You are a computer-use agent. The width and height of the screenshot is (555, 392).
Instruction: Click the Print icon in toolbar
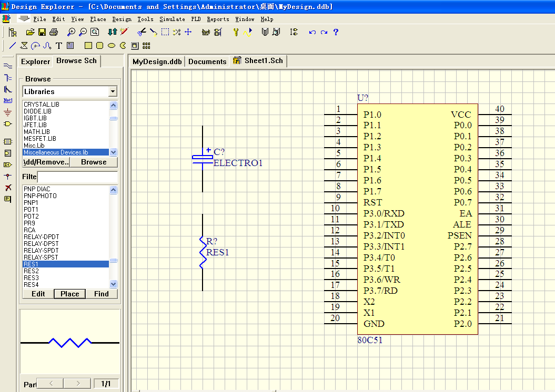53,32
